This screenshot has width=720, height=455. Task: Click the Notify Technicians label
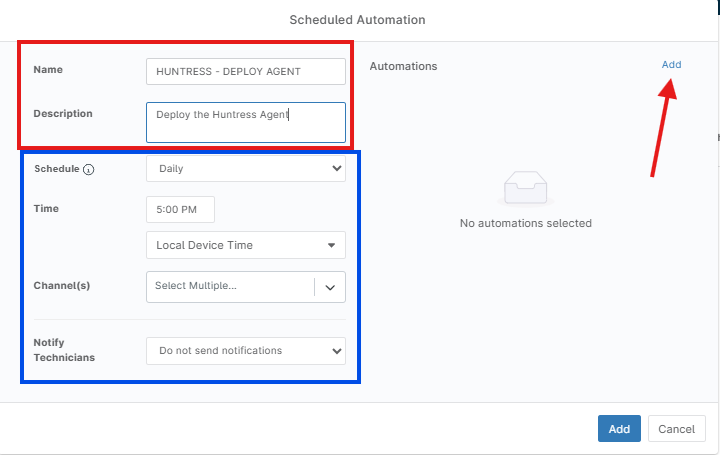click(65, 350)
